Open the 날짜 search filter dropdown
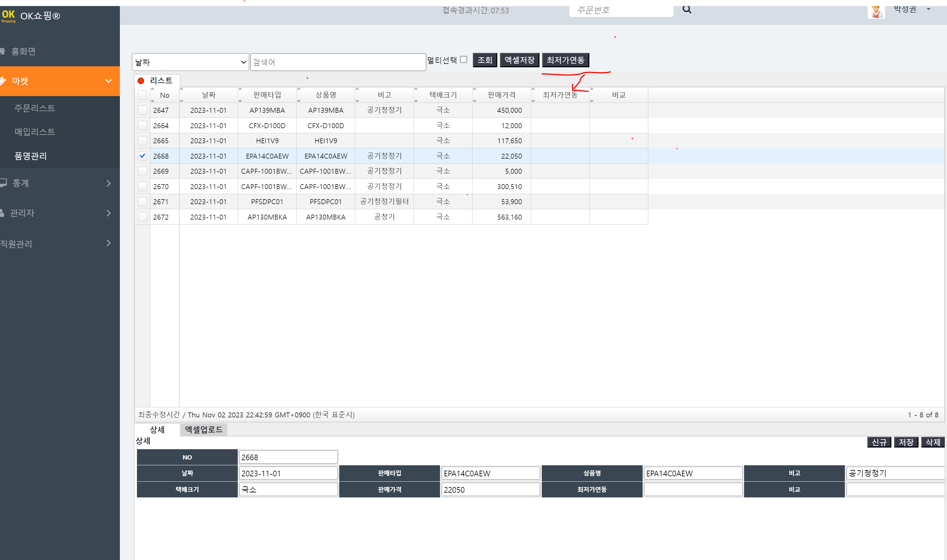Screen dimensions: 947x560 [x=190, y=62]
